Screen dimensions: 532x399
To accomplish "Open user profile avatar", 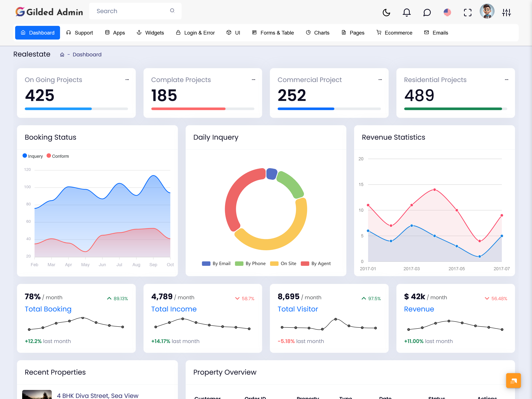I will tap(487, 11).
